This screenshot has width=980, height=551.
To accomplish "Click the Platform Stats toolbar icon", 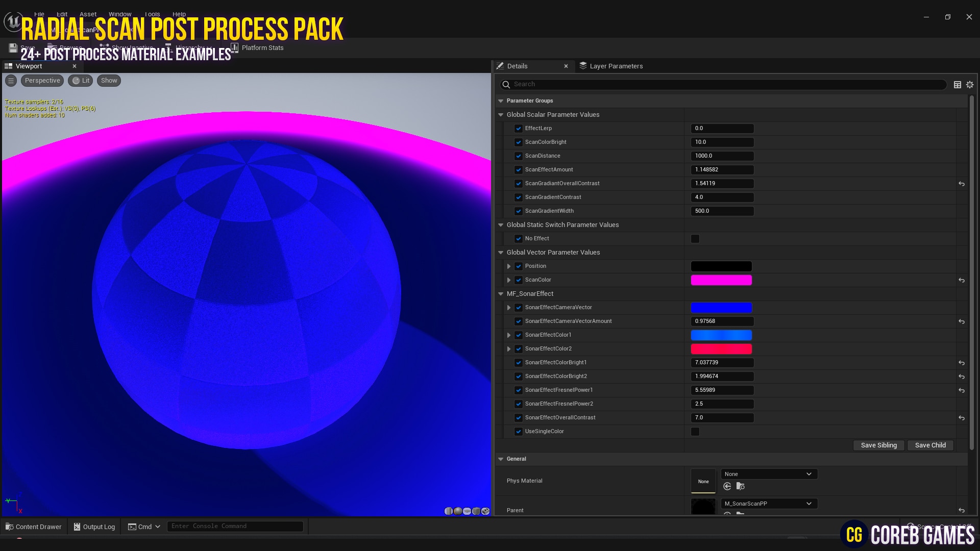I will click(x=234, y=47).
